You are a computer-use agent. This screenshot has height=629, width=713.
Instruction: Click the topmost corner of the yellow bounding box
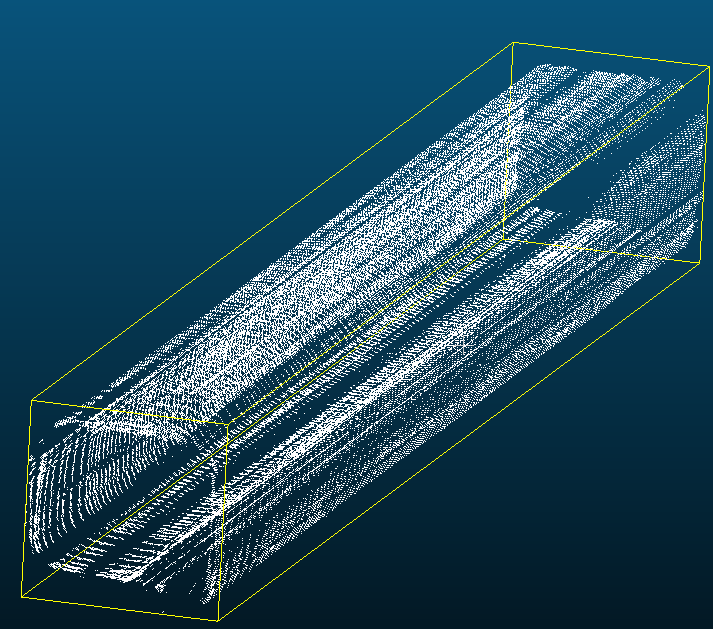513,43
